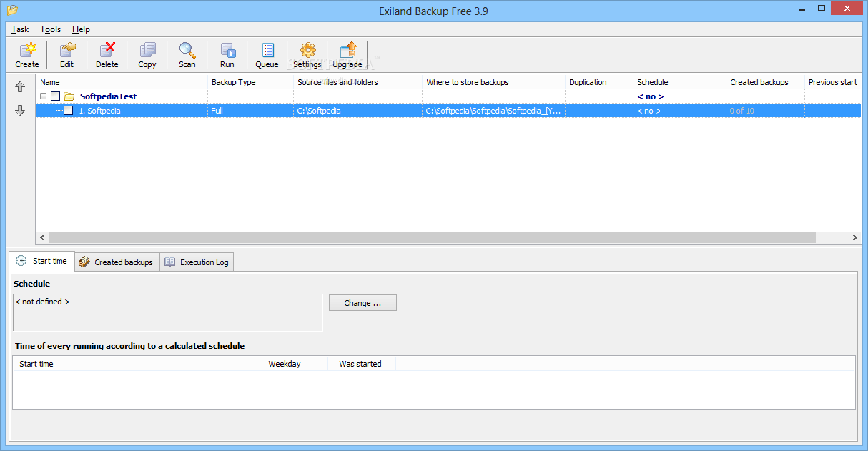Click the Schedule column header

(679, 82)
